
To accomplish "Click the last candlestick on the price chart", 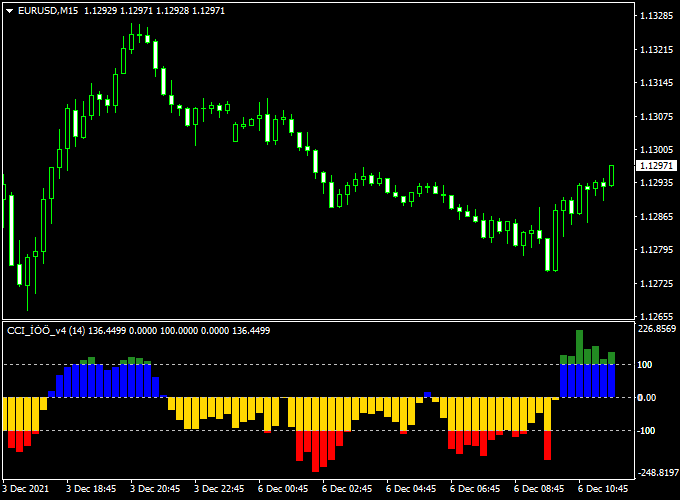I will coord(611,176).
